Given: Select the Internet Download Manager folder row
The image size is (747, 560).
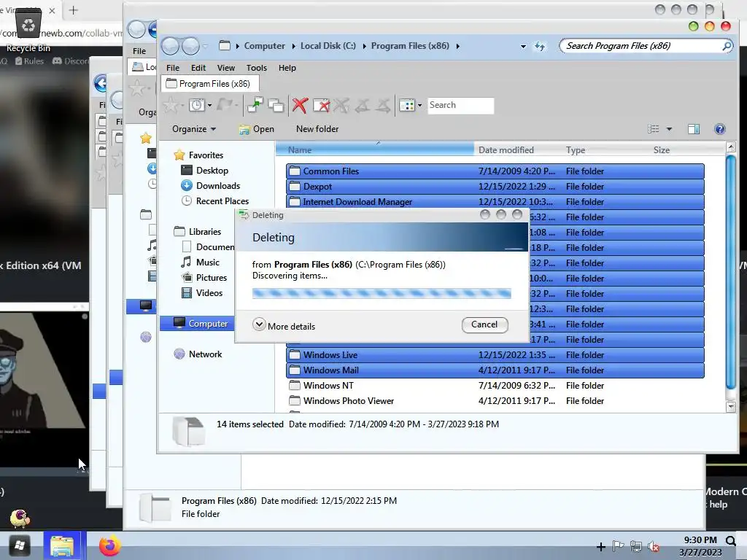Looking at the screenshot, I should (x=495, y=202).
